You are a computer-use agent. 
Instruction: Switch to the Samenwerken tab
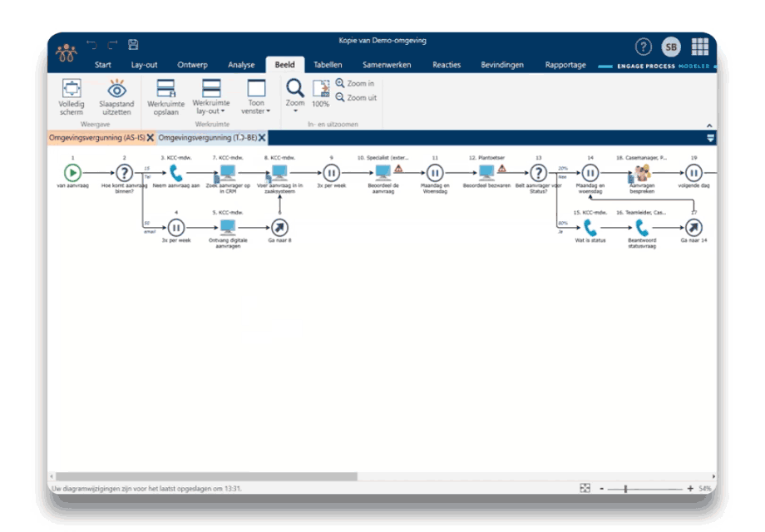pyautogui.click(x=386, y=65)
